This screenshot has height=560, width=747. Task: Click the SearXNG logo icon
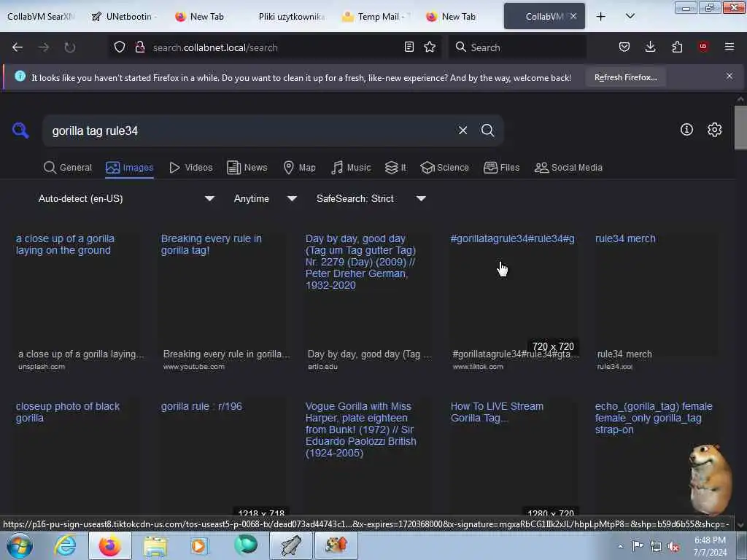pyautogui.click(x=20, y=130)
